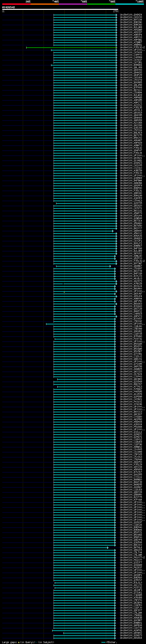Image resolution: width=146 pixels, height=644 pixels.
Task: Click the 'Large gaps' legend text
Action: pyautogui.click(x=10, y=642)
